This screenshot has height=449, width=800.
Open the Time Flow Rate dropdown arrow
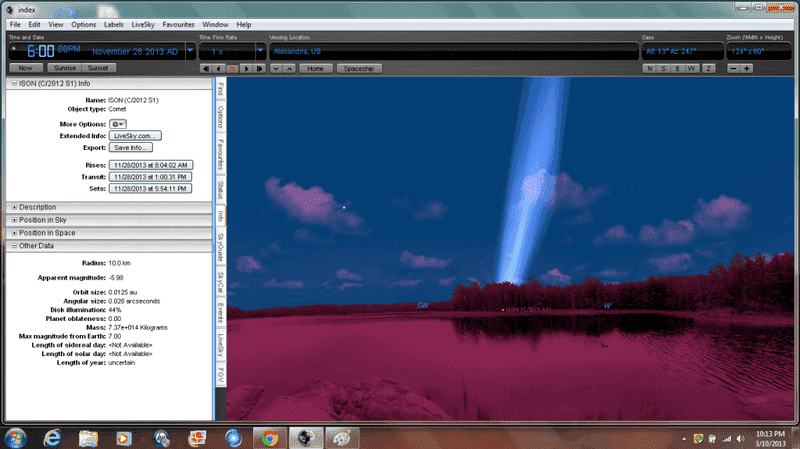(x=260, y=51)
